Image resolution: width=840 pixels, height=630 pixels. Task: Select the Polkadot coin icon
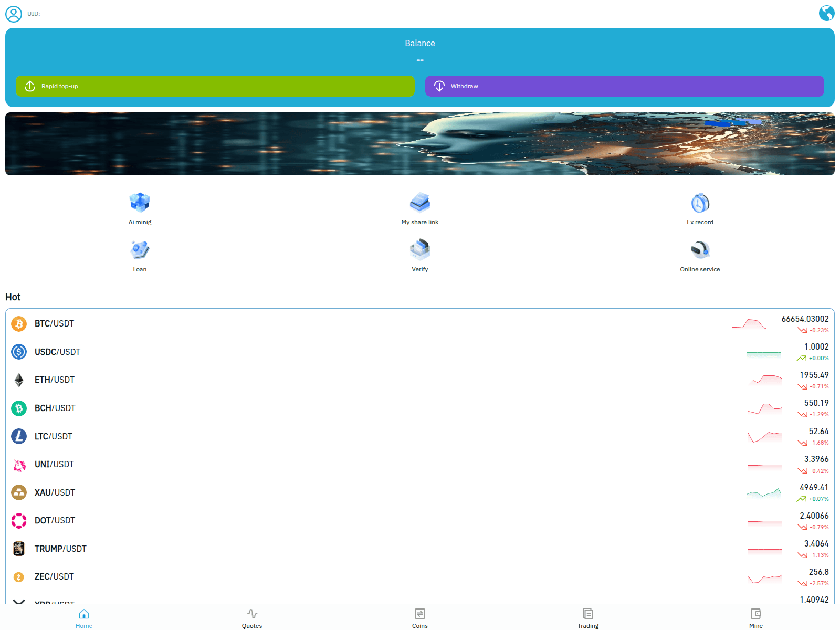coord(19,520)
